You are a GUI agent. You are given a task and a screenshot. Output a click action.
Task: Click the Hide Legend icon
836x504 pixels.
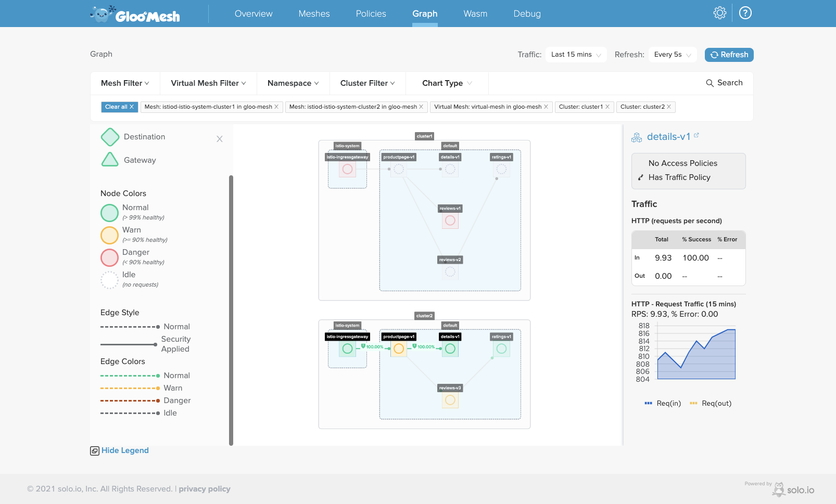click(95, 451)
